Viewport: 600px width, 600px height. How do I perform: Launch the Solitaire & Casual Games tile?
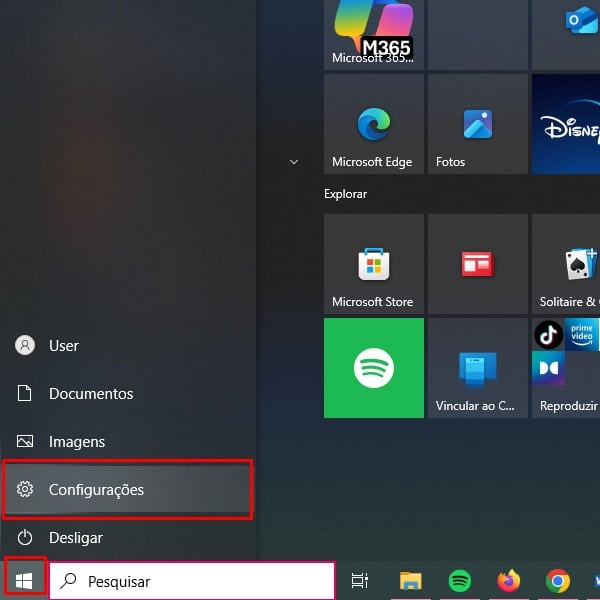pyautogui.click(x=566, y=264)
